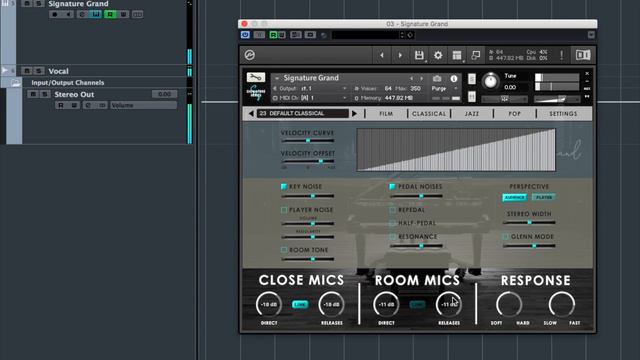640x360 pixels.
Task: Click the Read R button under Stereo Out
Action: 60,105
